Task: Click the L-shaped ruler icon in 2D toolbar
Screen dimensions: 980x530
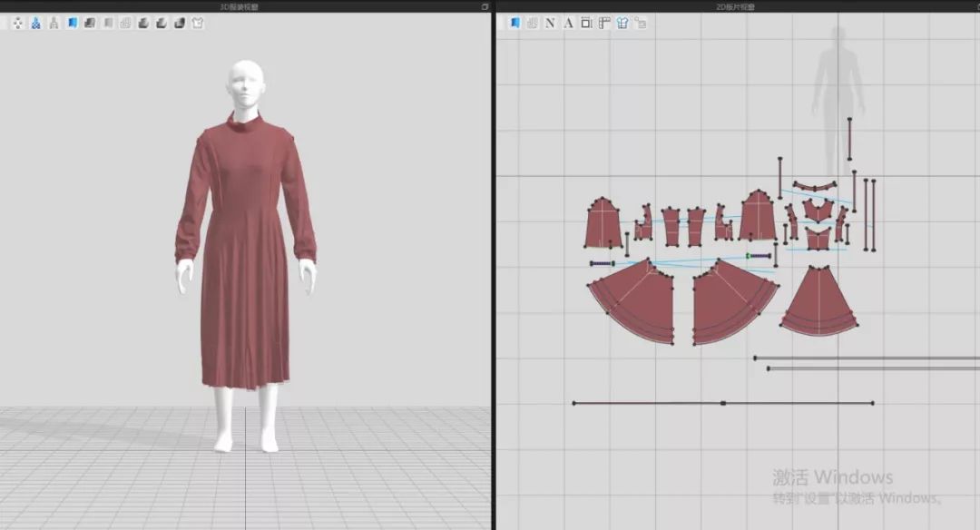Action: [x=604, y=23]
